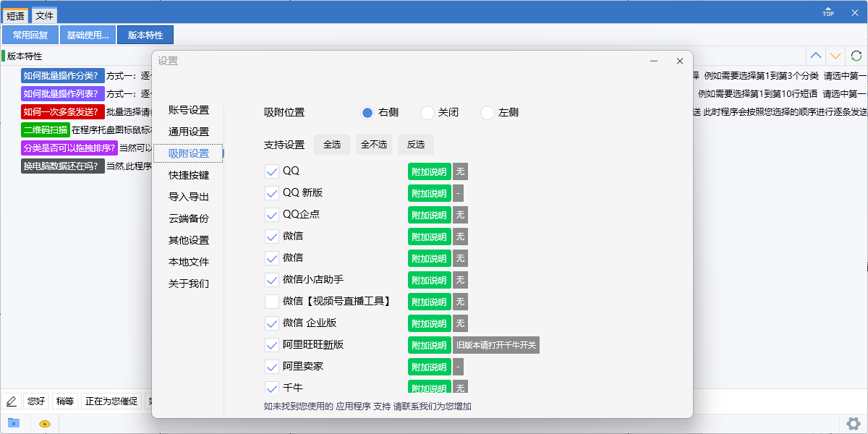
Task: Click the green refresh icon top right
Action: pyautogui.click(x=856, y=55)
